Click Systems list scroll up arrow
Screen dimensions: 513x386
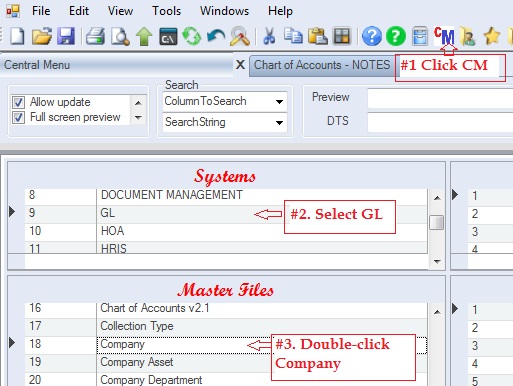pos(437,198)
